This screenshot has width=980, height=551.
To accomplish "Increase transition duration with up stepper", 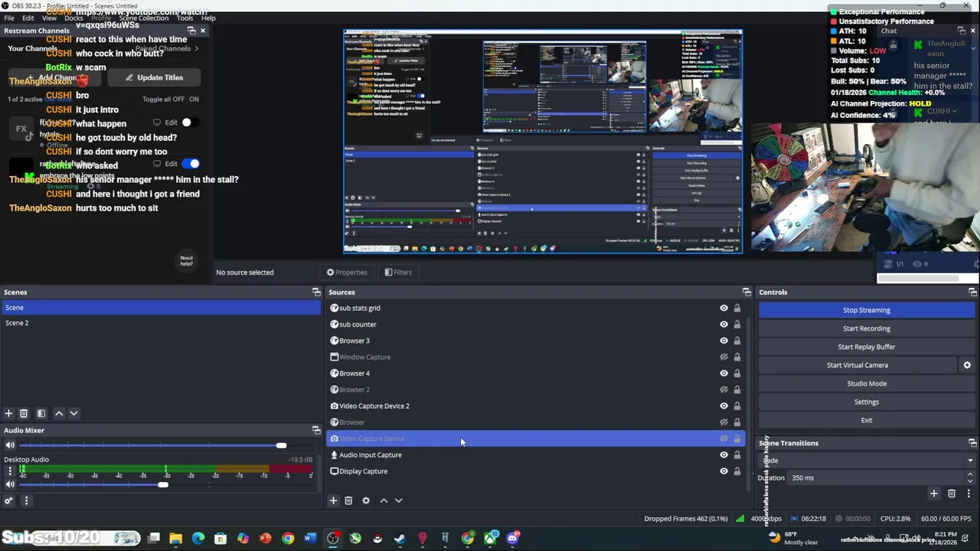I will coord(970,474).
